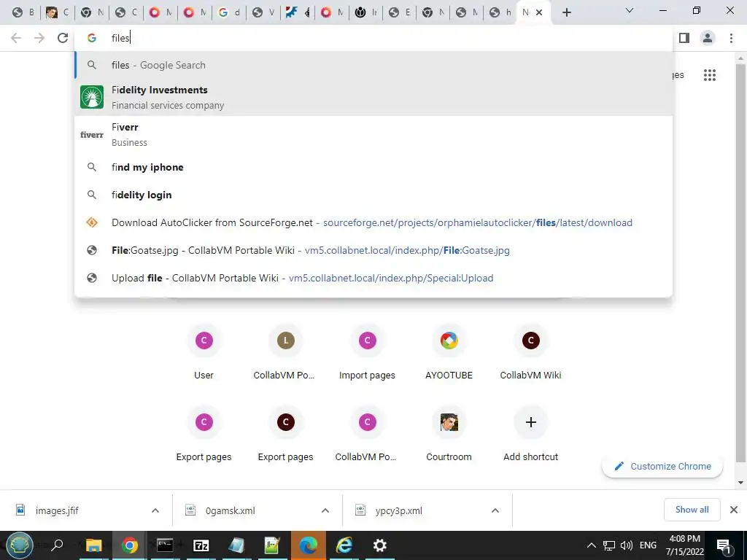Click the forward navigation arrow

tap(39, 38)
